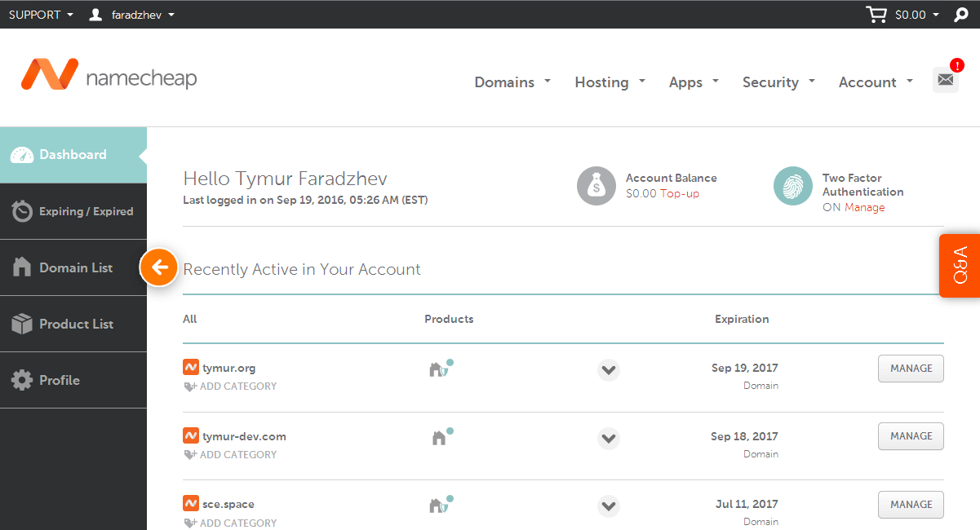Screen dimensions: 980x530
Task: Click the Two Factor Authentication label
Action: point(863,185)
